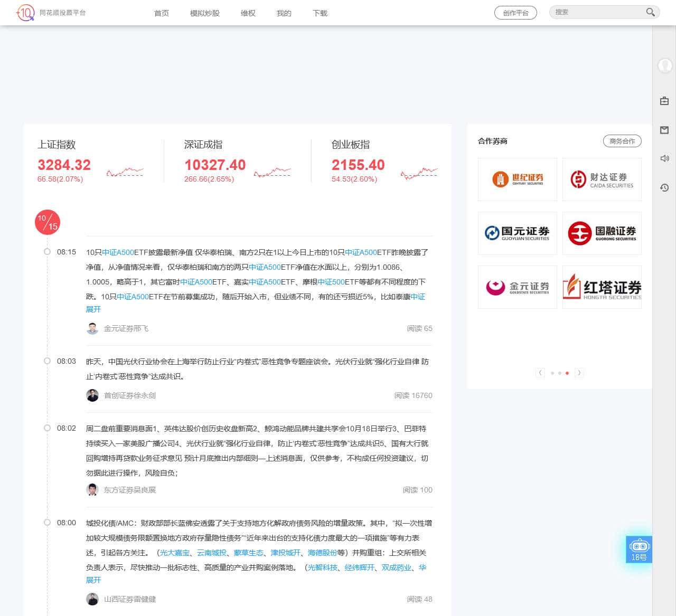Click 深证成指 mini trend chart
The height and width of the screenshot is (616, 676).
(272, 172)
